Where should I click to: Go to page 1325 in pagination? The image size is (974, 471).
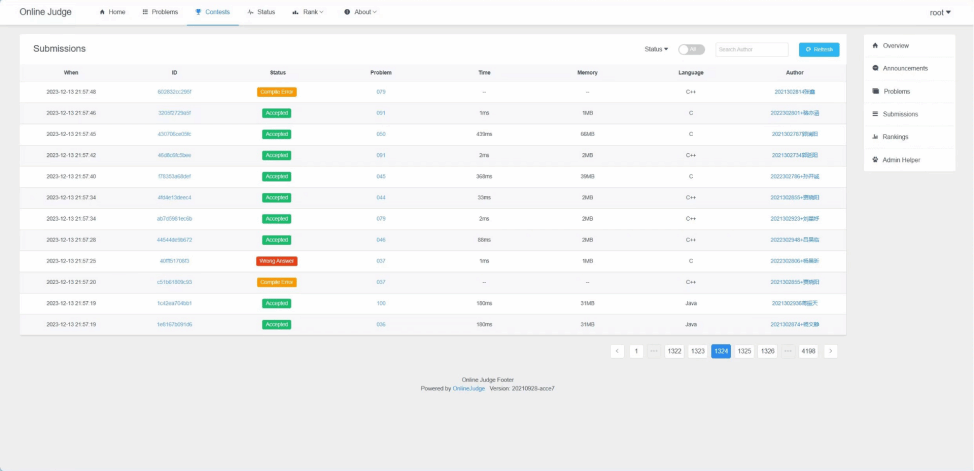coord(744,351)
